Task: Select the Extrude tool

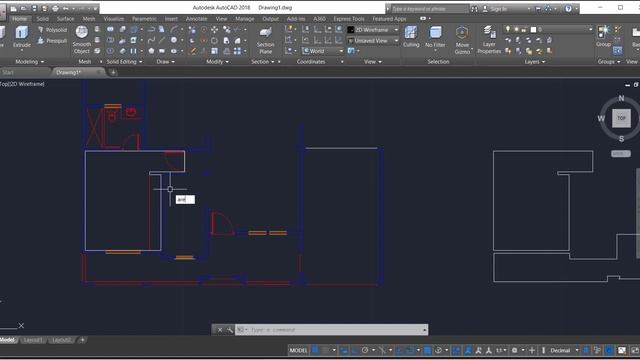Action: coord(22,36)
